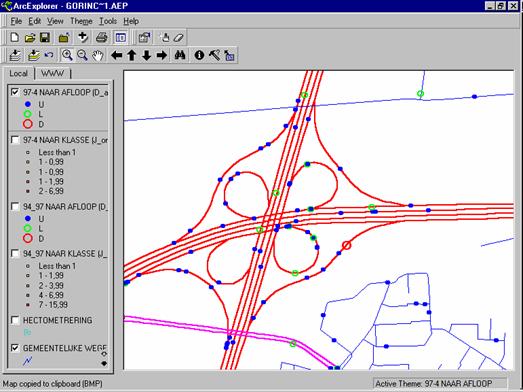Create a new project with the blank page icon
Screen dimensions: 523x392
[14, 37]
